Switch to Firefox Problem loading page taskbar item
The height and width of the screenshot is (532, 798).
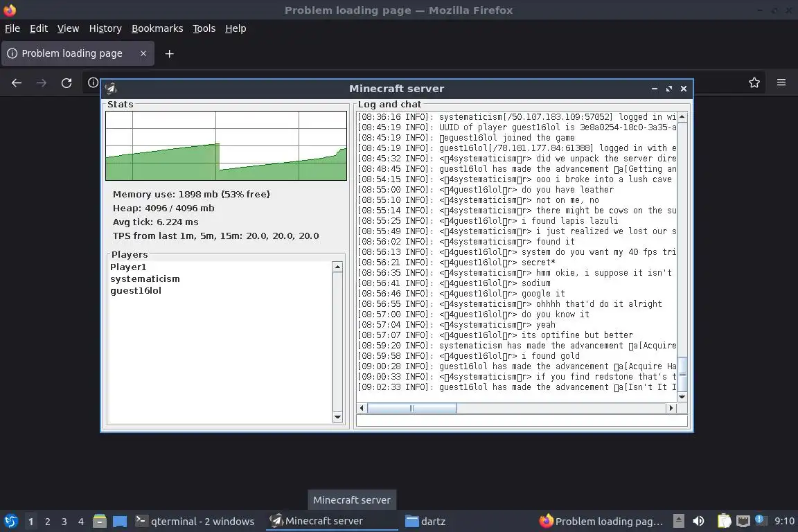[602, 522]
